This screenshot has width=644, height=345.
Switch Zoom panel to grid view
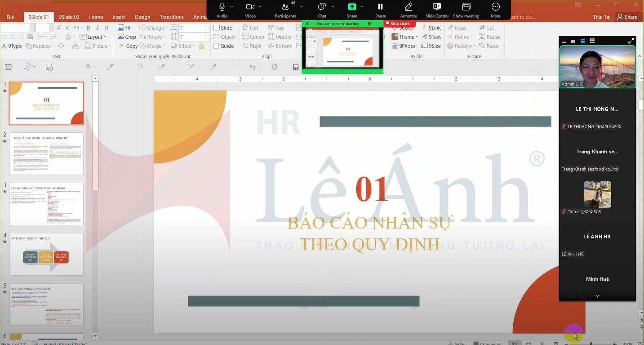592,41
